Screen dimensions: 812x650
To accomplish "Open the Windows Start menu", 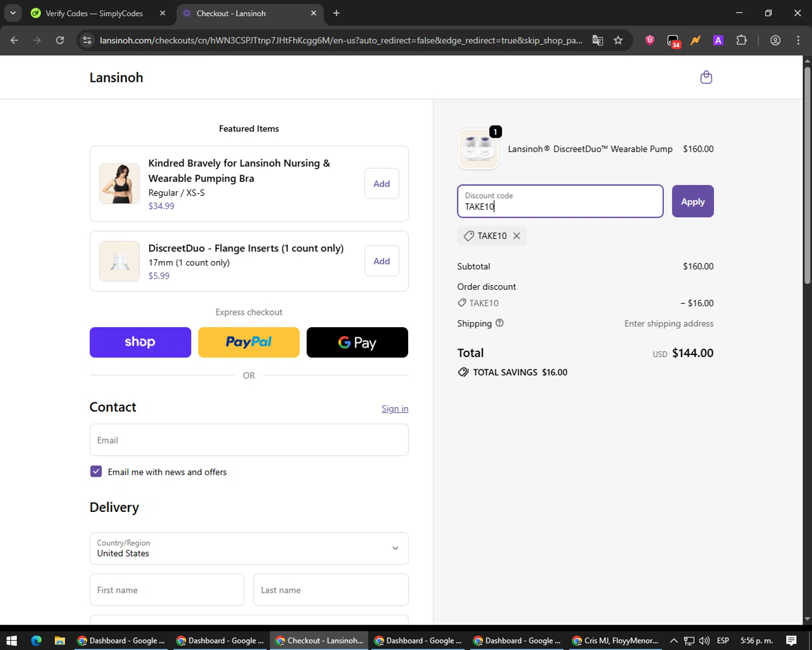I will click(11, 641).
